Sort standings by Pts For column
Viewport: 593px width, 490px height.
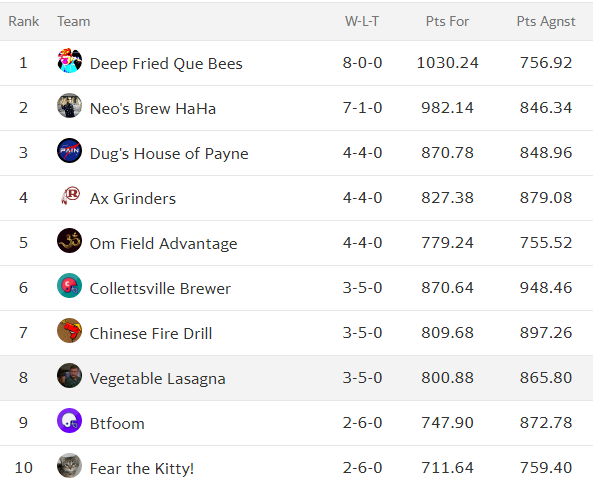pyautogui.click(x=447, y=21)
